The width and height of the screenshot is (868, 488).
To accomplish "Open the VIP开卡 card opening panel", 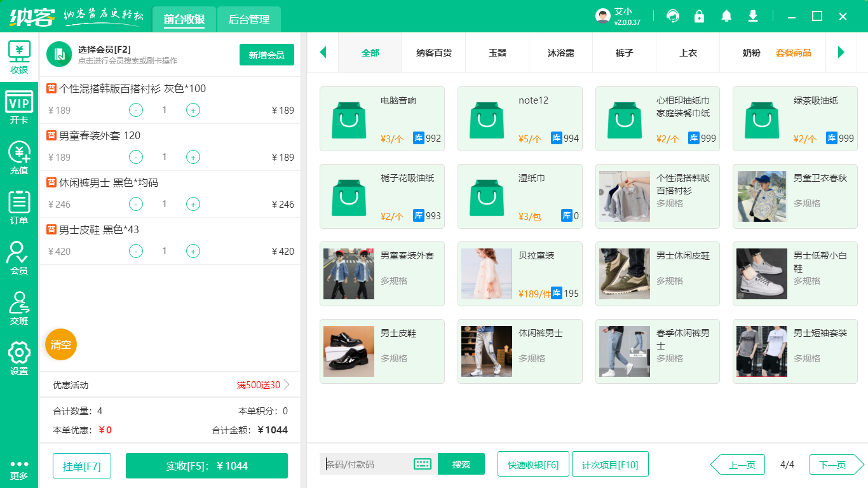I will tap(18, 104).
